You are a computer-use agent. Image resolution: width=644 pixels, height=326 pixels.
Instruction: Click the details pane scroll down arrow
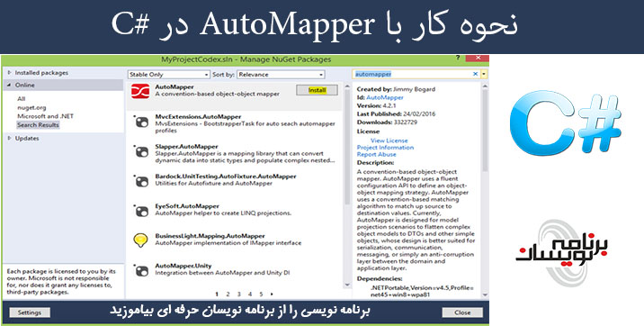(485, 294)
